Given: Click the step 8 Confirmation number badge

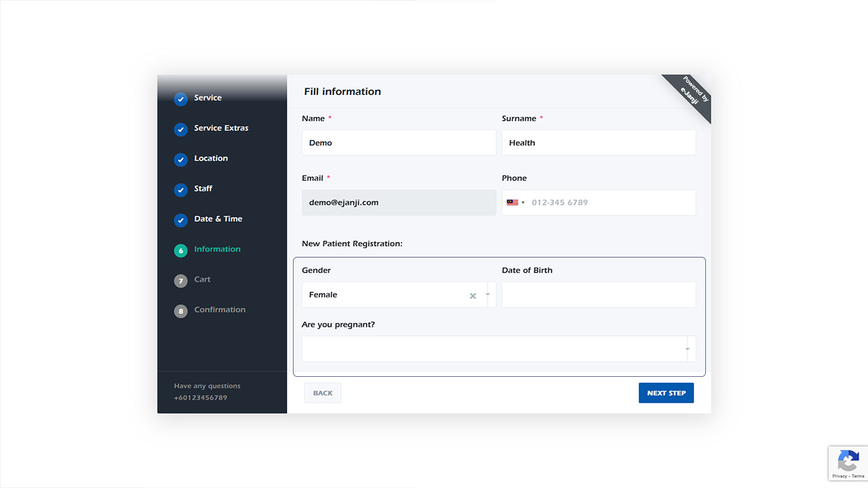Looking at the screenshot, I should (180, 312).
